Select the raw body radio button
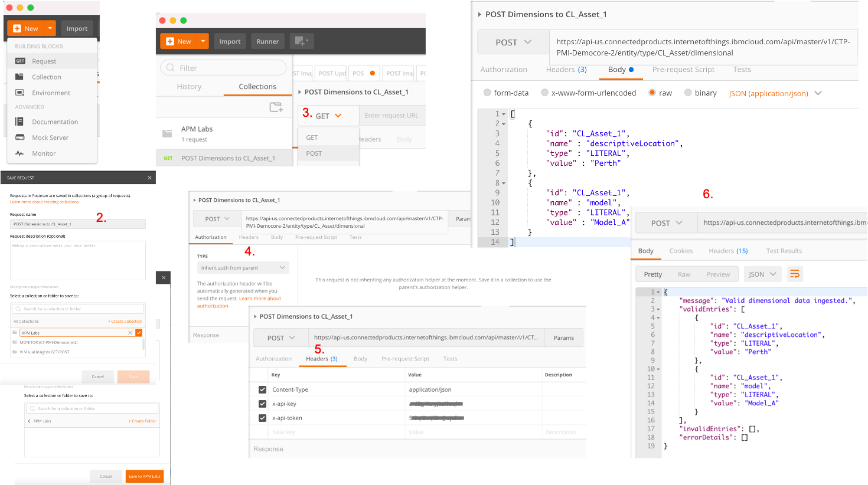This screenshot has height=485, width=868. pyautogui.click(x=652, y=93)
